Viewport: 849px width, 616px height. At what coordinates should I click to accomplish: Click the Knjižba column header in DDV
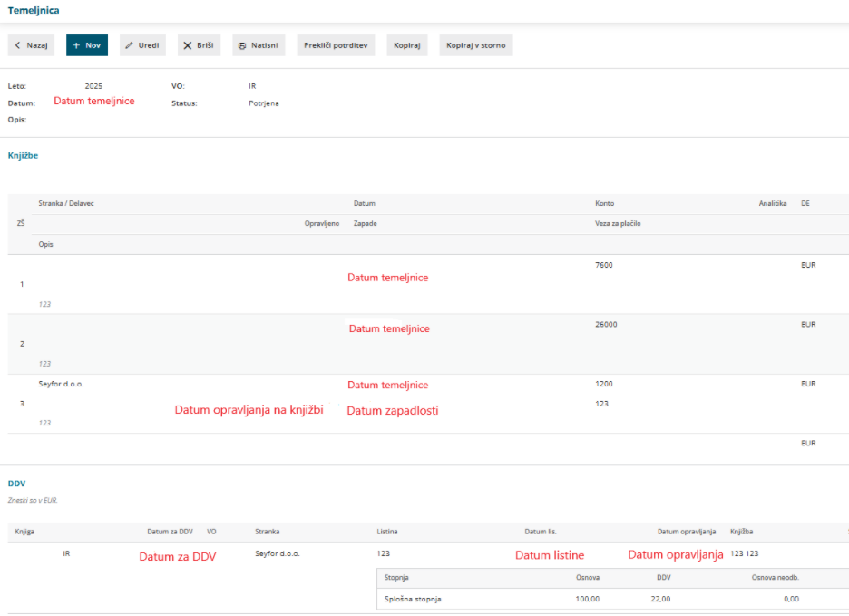click(741, 532)
